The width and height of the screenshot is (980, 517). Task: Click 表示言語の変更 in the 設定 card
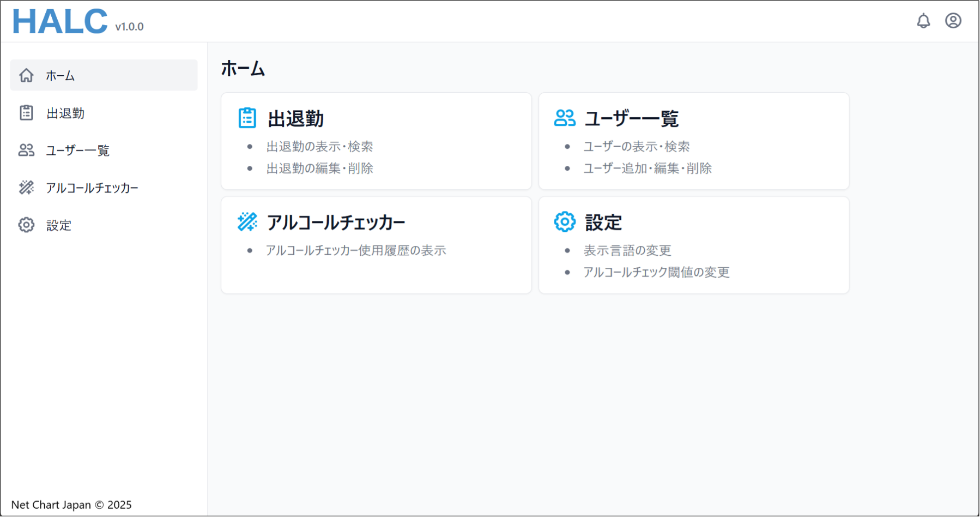click(x=627, y=250)
